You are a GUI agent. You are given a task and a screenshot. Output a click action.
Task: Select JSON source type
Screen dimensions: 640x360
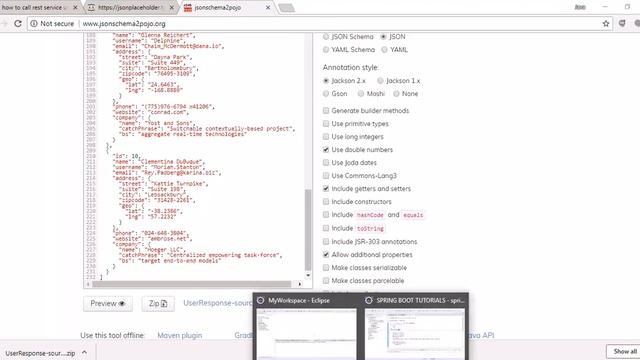click(383, 37)
